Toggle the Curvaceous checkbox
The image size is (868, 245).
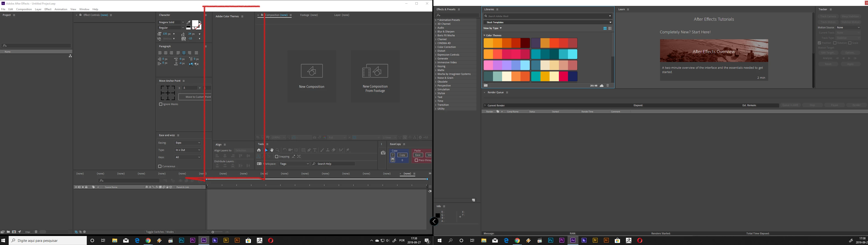(x=160, y=166)
